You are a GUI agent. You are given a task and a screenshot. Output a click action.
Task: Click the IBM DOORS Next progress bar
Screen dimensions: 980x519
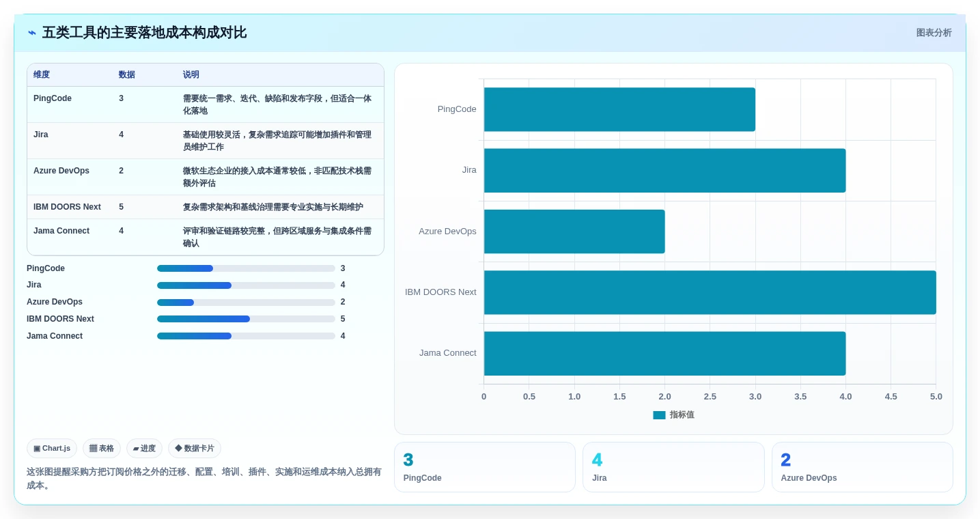tap(246, 319)
